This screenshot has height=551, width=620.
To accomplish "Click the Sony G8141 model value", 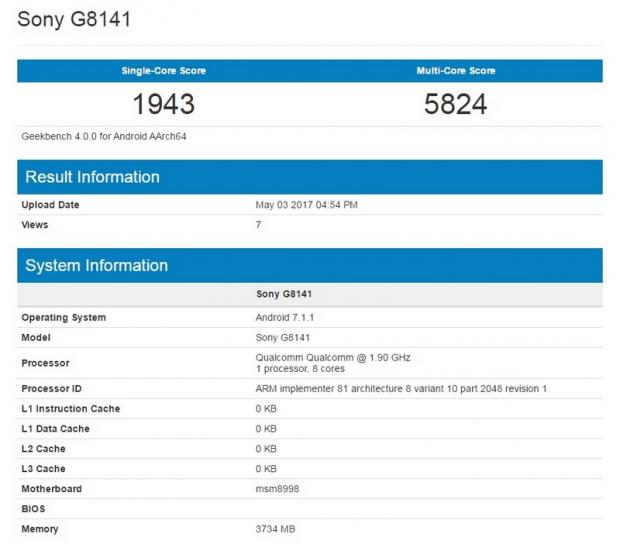I will (x=283, y=338).
